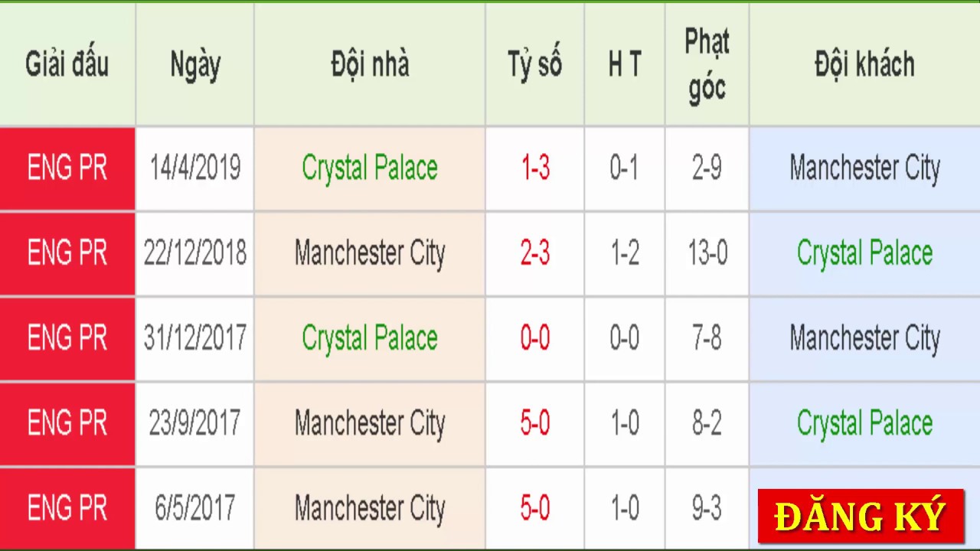Open Crystal Palace away team on 22/12/2018
Viewport: 980px width, 551px height.
point(864,253)
